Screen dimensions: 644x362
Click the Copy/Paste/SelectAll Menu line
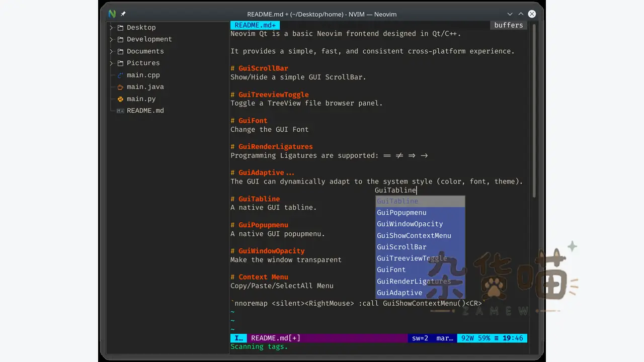point(282,286)
